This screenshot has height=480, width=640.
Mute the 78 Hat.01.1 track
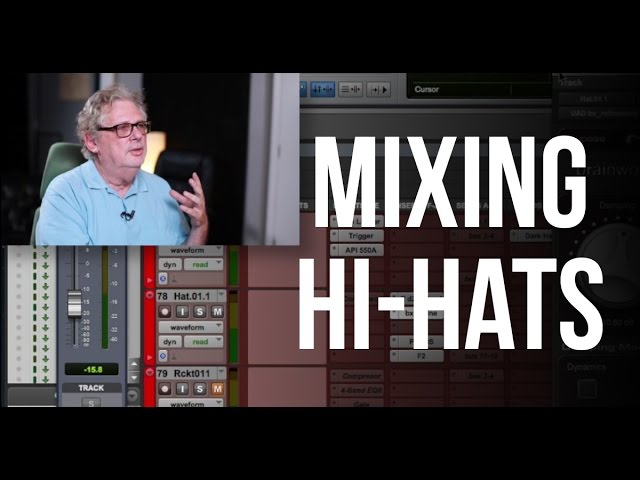click(x=217, y=312)
